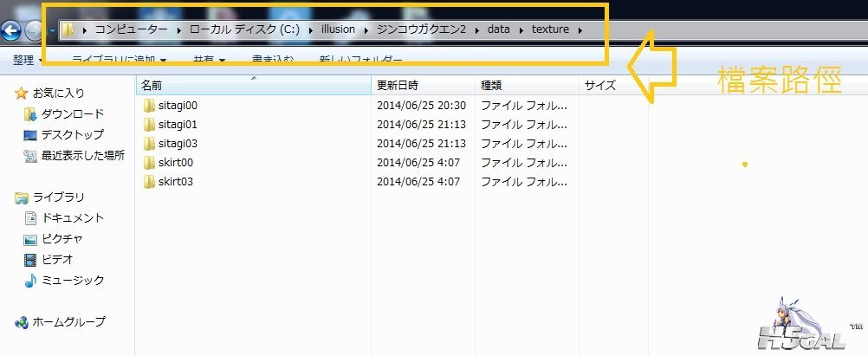Expand arrow after texture in address bar
The image size is (868, 356).
(580, 30)
